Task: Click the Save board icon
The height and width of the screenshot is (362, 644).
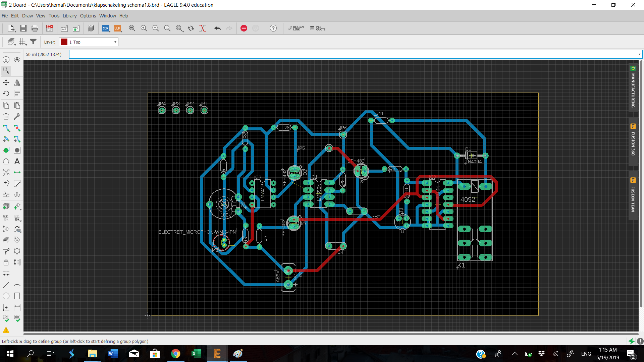Action: coord(23,28)
